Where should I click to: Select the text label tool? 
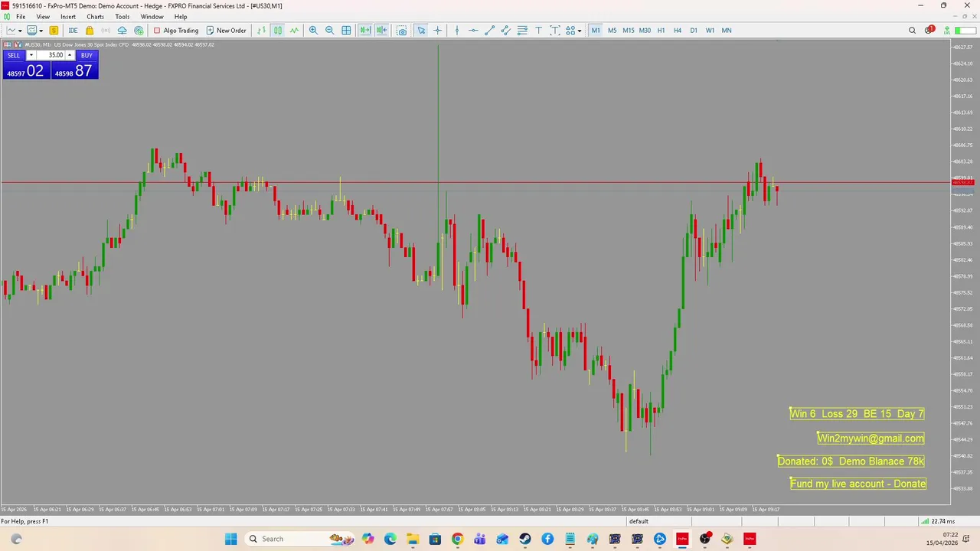click(x=538, y=31)
